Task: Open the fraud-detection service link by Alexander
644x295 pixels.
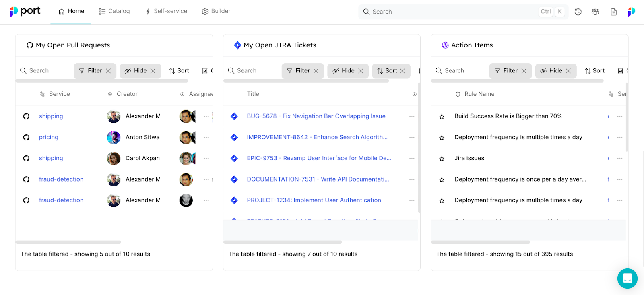Action: pyautogui.click(x=61, y=179)
